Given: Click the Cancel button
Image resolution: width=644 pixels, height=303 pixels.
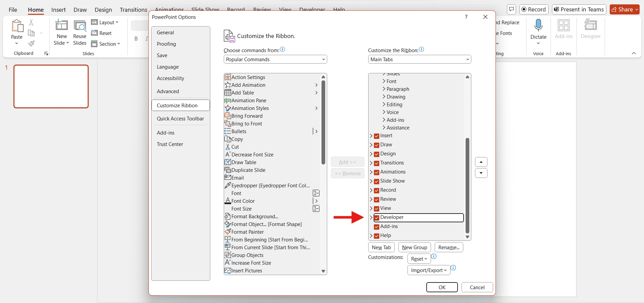Looking at the screenshot, I should (x=477, y=287).
